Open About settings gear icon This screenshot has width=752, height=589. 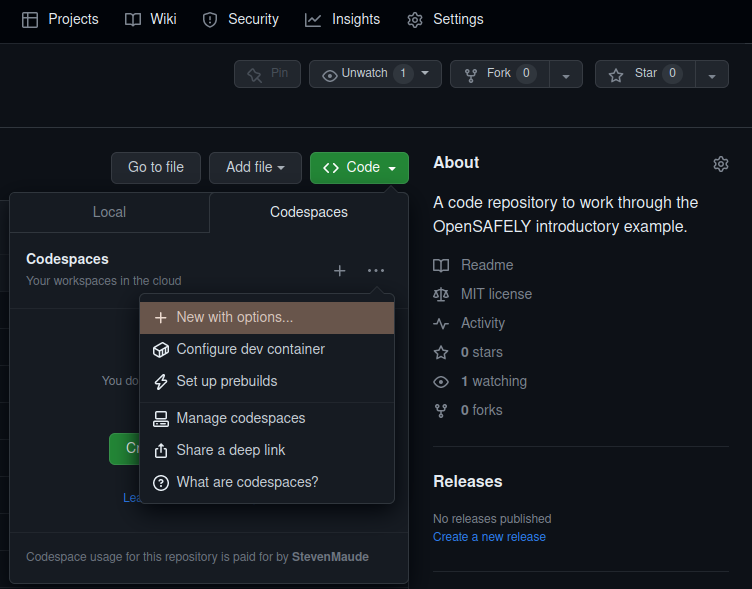(x=720, y=164)
